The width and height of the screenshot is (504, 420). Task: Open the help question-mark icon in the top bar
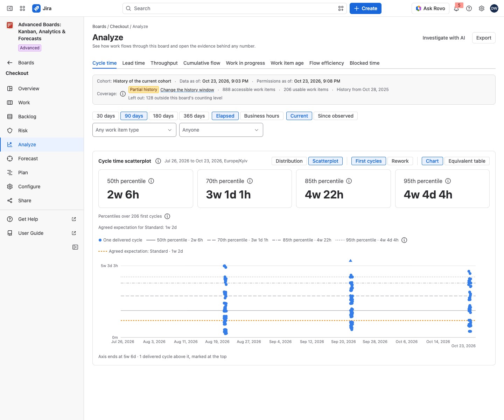tap(469, 8)
